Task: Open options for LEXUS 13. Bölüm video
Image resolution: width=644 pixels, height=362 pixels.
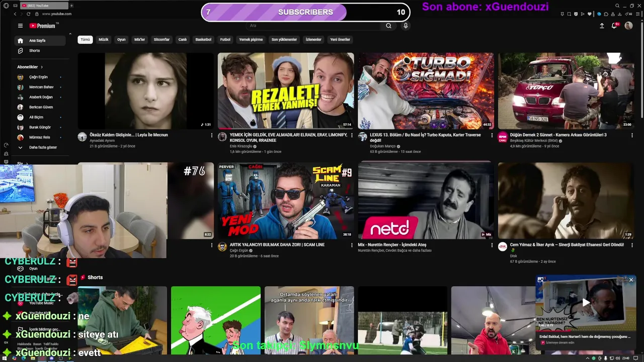Action: pos(492,135)
